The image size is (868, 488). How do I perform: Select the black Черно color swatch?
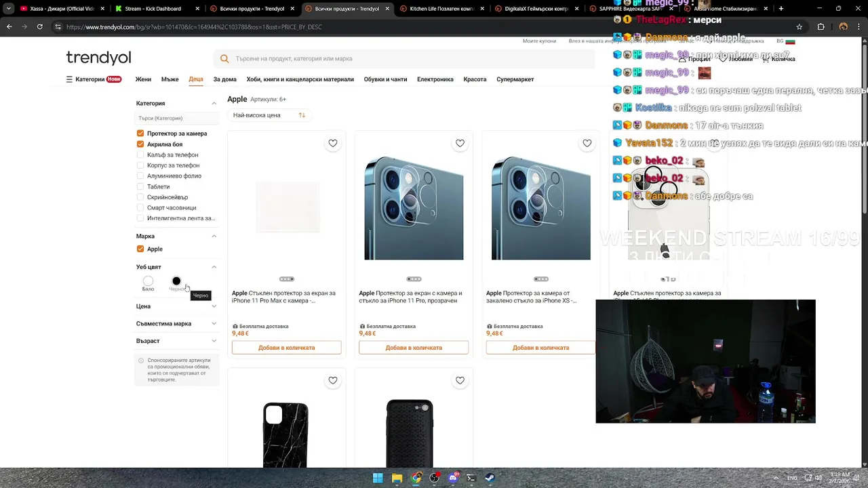(x=176, y=281)
